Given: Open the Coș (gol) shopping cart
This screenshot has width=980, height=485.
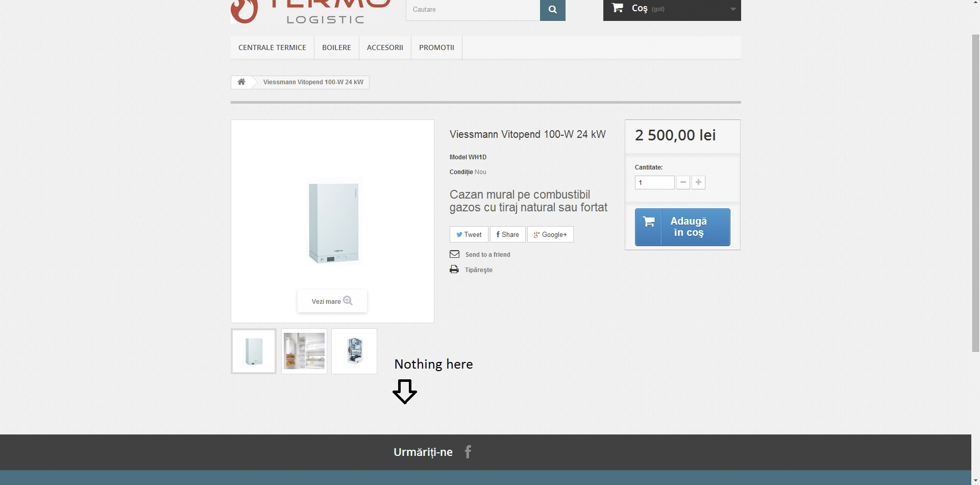Looking at the screenshot, I should pos(672,10).
